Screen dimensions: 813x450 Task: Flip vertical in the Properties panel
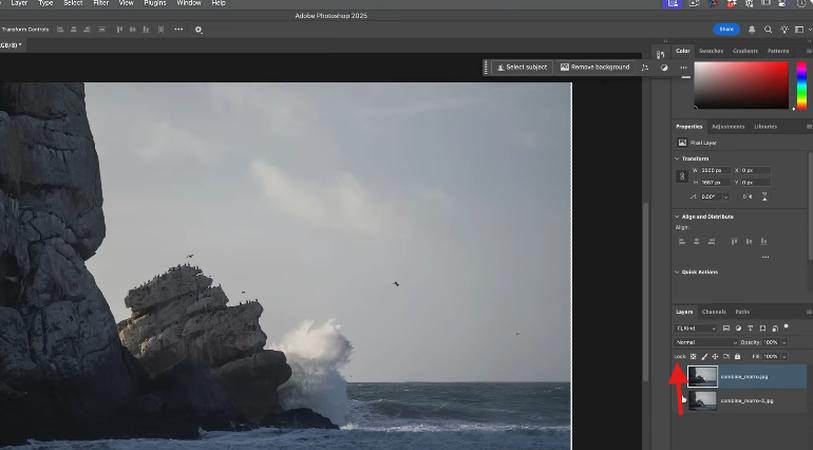click(764, 196)
